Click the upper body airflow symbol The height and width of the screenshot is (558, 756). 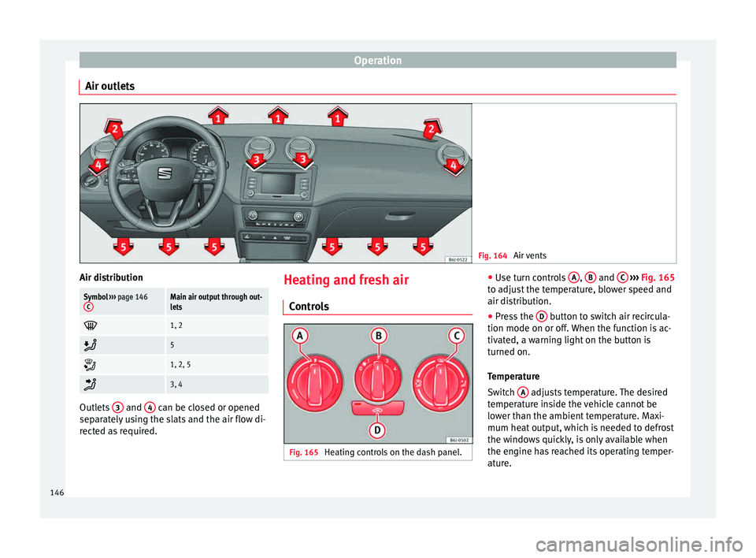(90, 385)
